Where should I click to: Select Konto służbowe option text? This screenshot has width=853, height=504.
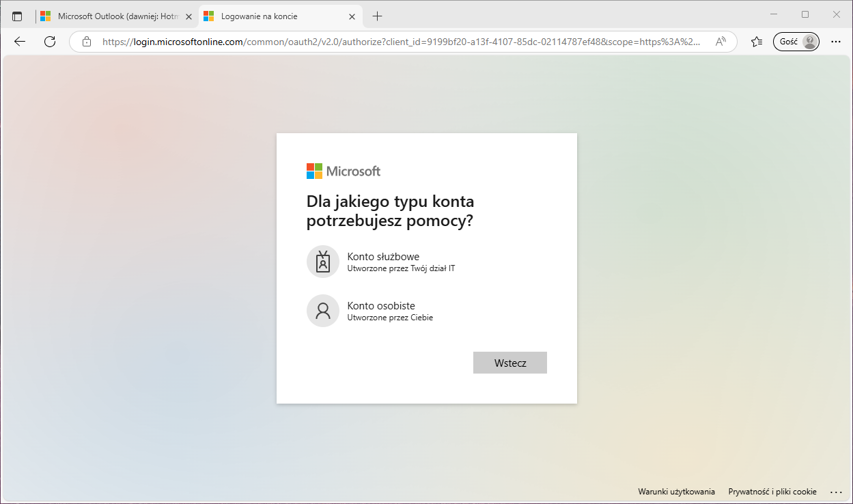tap(383, 257)
